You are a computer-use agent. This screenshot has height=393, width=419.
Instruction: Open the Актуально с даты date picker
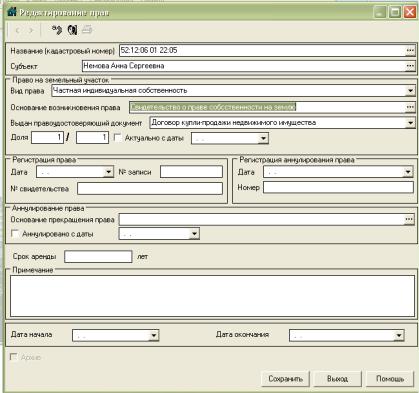pyautogui.click(x=263, y=138)
